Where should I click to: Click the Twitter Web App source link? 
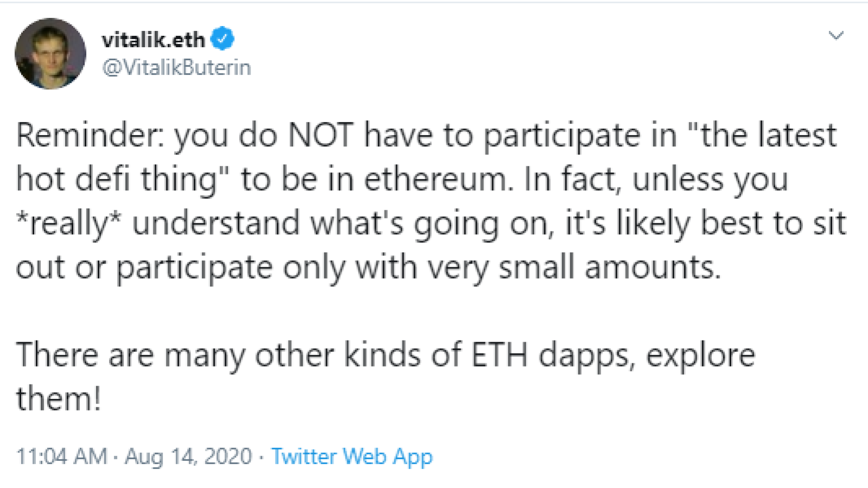pyautogui.click(x=352, y=457)
